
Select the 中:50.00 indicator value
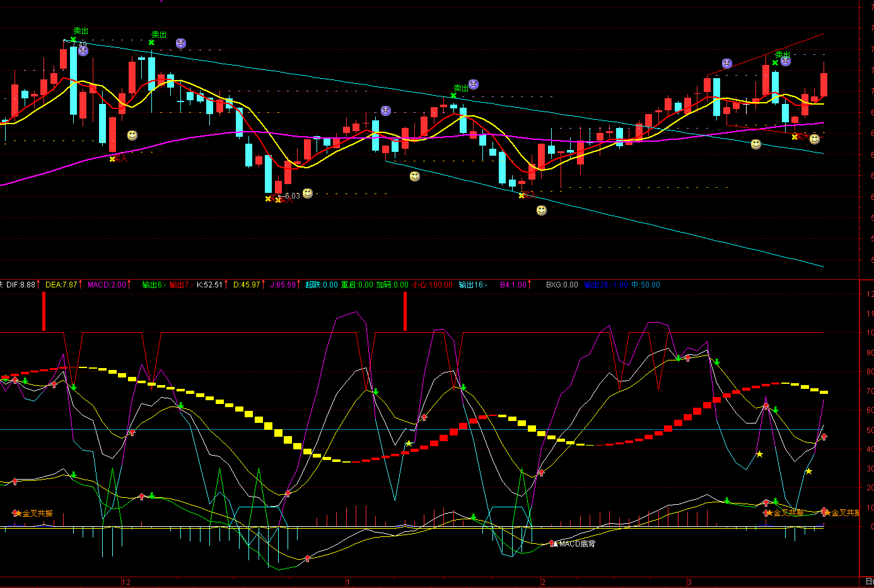point(646,285)
